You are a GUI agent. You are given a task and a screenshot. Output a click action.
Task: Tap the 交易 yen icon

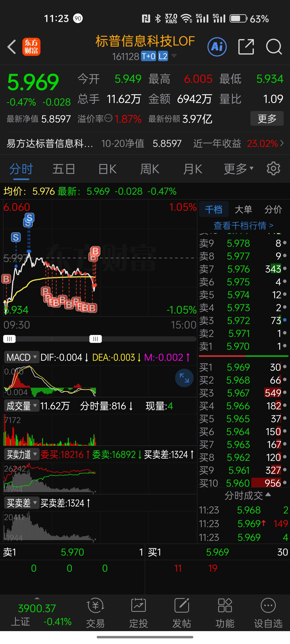tap(95, 605)
